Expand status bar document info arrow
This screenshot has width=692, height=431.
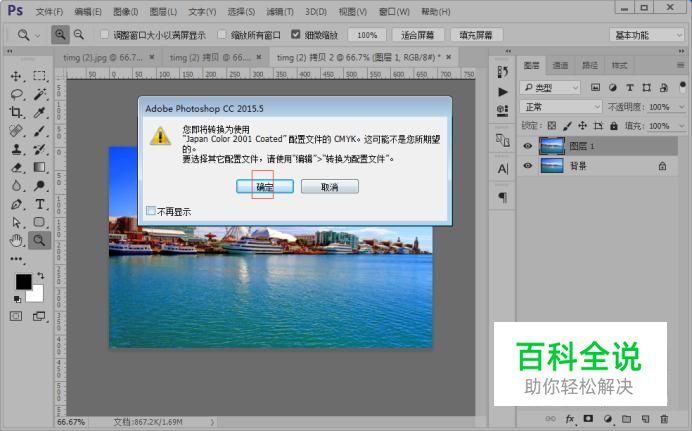(x=212, y=422)
